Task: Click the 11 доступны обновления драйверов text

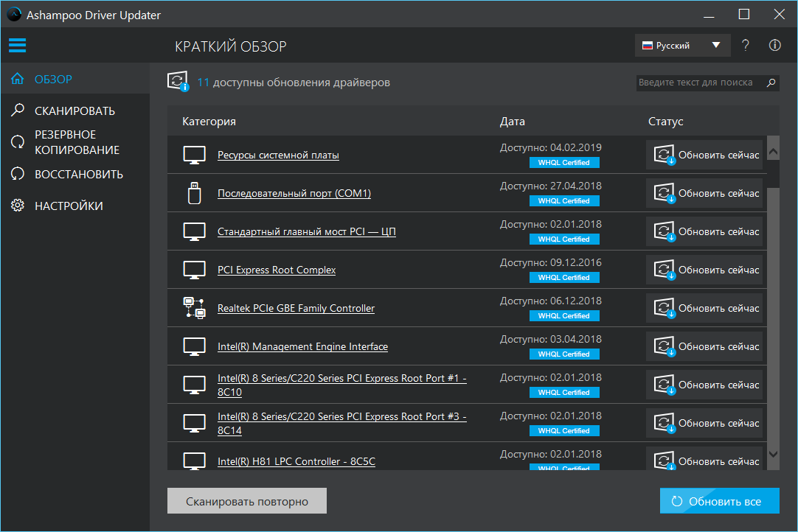Action: pyautogui.click(x=294, y=83)
